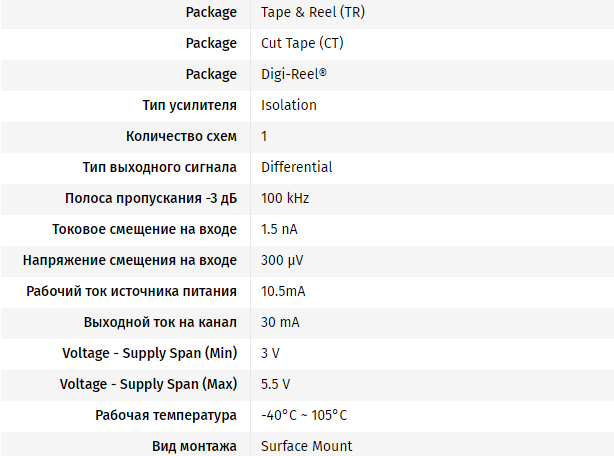Select the Напряжение смещения на входе label
Image resolution: width=614 pixels, height=456 pixels.
coord(130,260)
